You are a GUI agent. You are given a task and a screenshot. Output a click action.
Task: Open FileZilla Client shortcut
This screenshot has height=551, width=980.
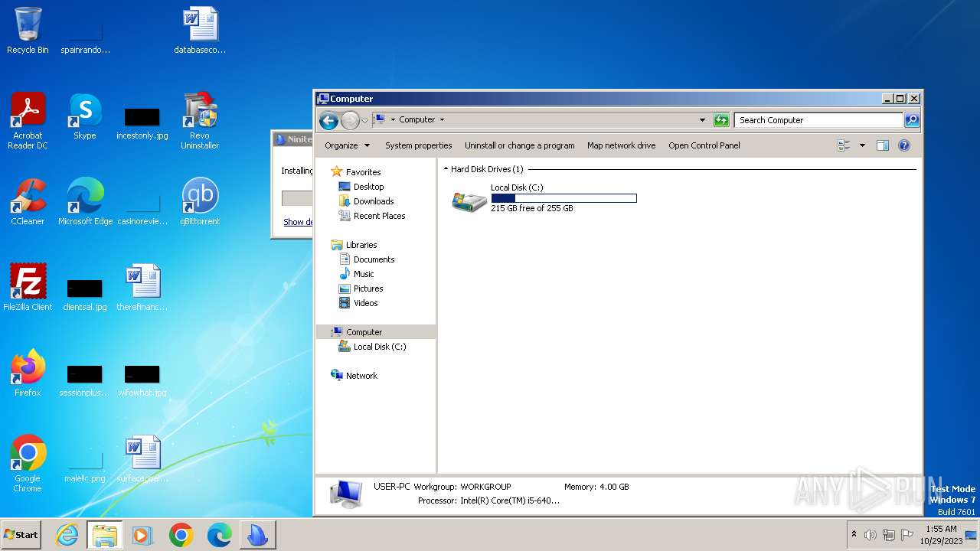tap(28, 288)
